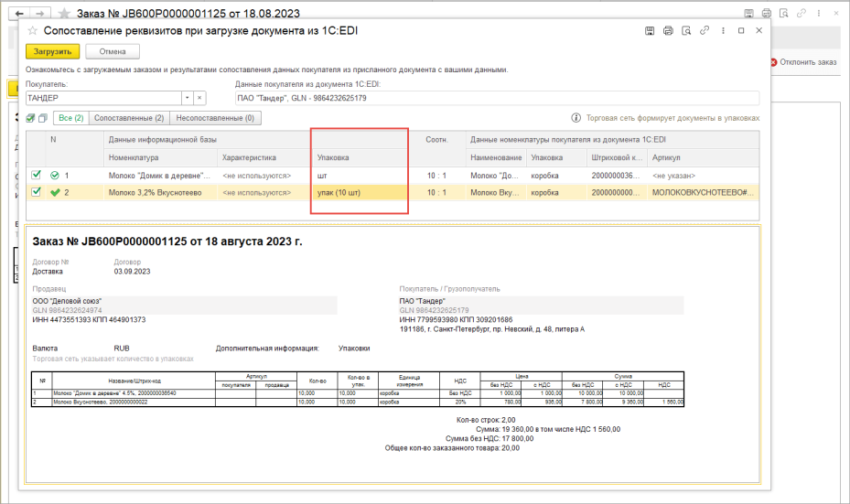Click green status icon in row 1
Screen dimensions: 850x504
pyautogui.click(x=55, y=176)
